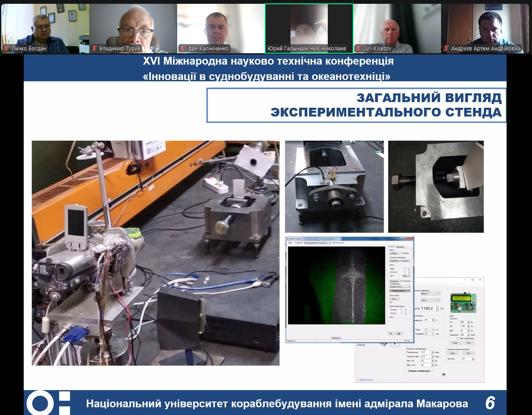This screenshot has height=415, width=532.
Task: Toggle the Показывать checkbox beside Определить
Action: (x=401, y=281)
